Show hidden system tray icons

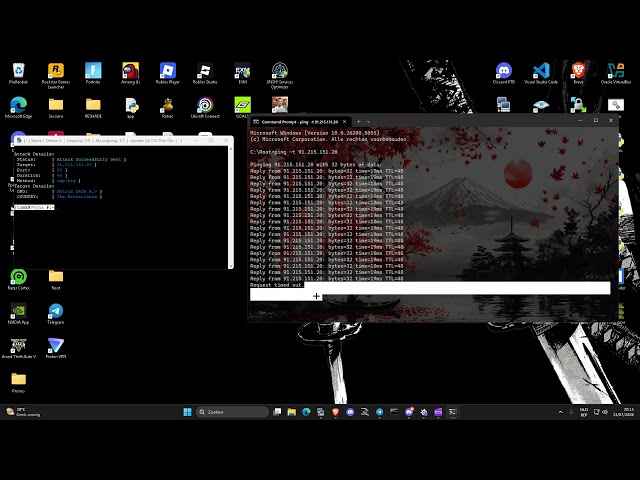tap(560, 412)
